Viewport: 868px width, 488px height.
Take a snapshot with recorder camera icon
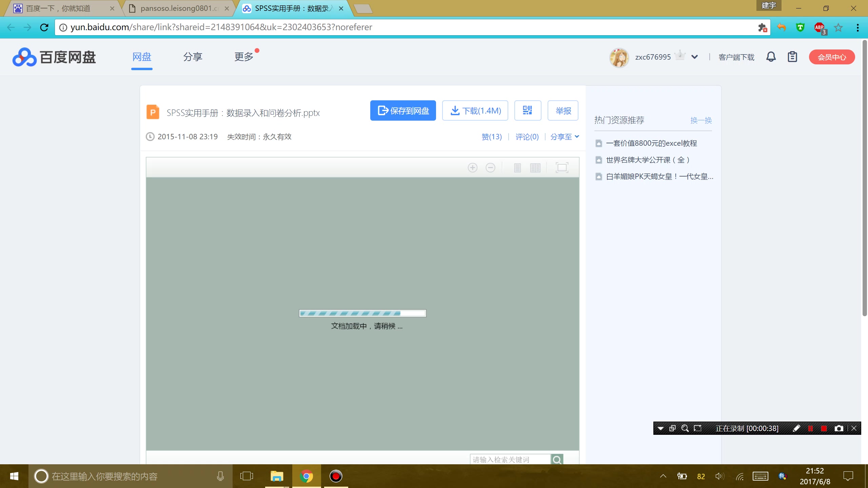(839, 428)
